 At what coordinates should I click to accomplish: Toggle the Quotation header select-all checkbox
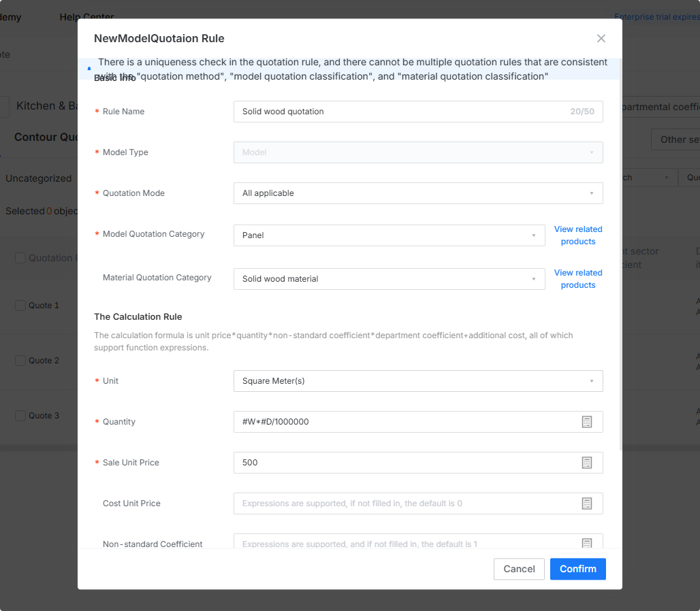tap(20, 258)
